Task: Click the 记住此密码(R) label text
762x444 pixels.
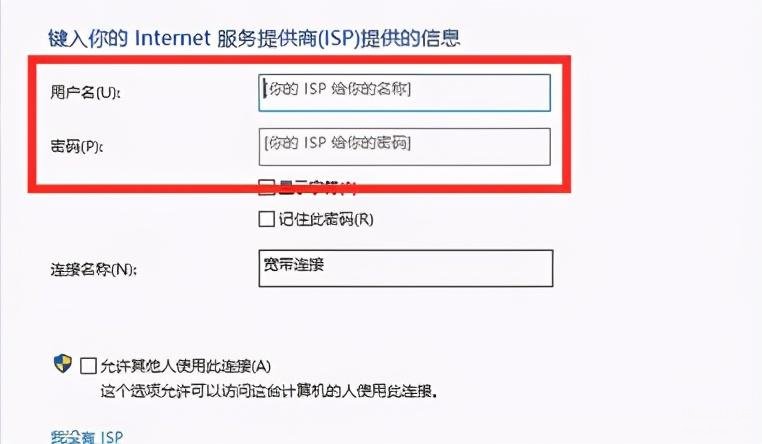Action: pyautogui.click(x=326, y=219)
